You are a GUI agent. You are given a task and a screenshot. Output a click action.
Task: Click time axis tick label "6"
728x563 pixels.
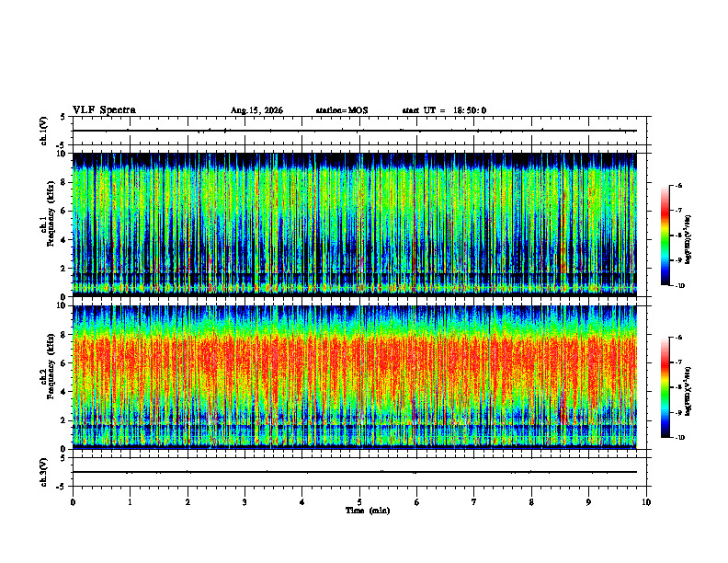(x=417, y=502)
